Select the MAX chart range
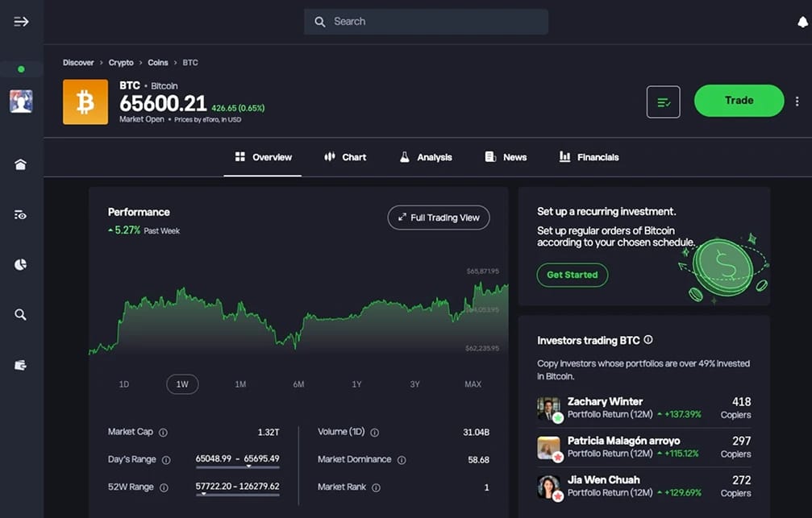Image resolution: width=812 pixels, height=518 pixels. 473,384
